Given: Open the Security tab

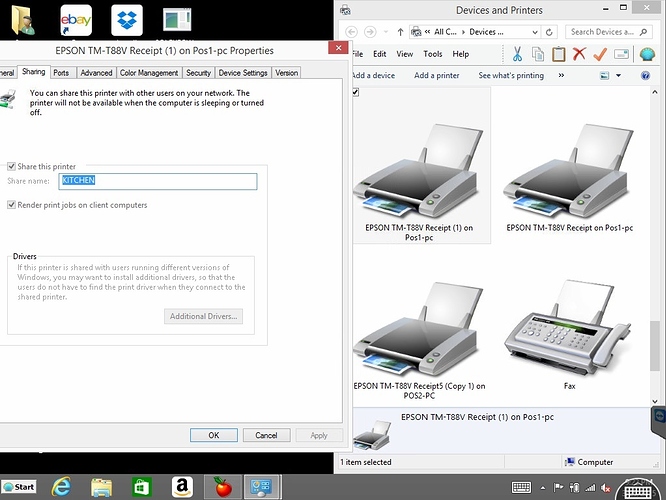Looking at the screenshot, I should click(198, 73).
